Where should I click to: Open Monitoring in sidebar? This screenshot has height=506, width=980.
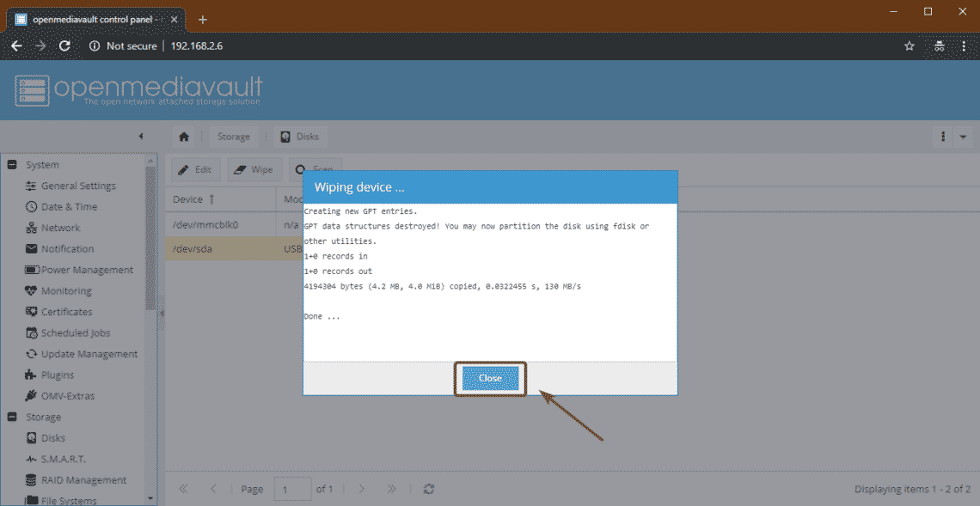click(x=66, y=291)
